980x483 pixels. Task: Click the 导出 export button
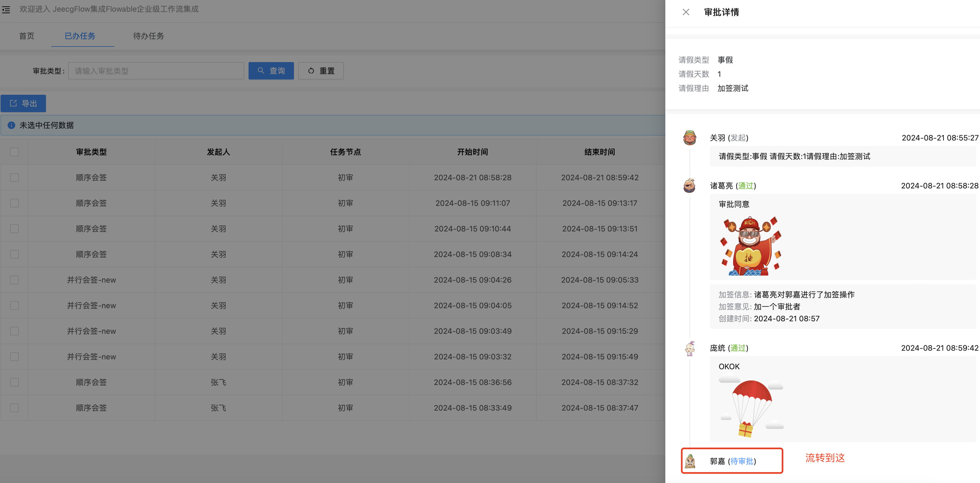[23, 103]
